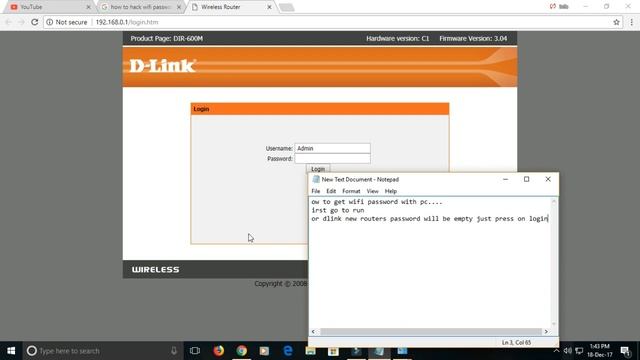Close the Notepad window
Image resolution: width=640 pixels, height=360 pixels.
pos(548,179)
